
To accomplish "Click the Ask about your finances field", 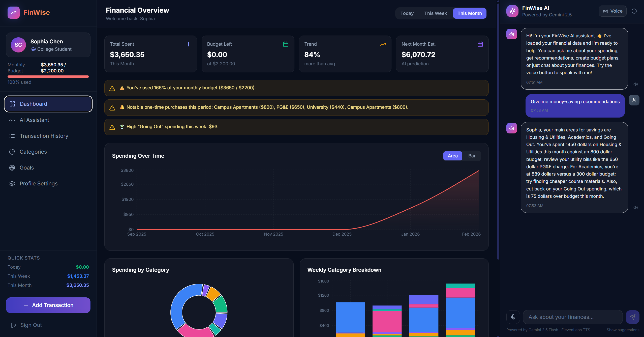I will tap(572, 317).
